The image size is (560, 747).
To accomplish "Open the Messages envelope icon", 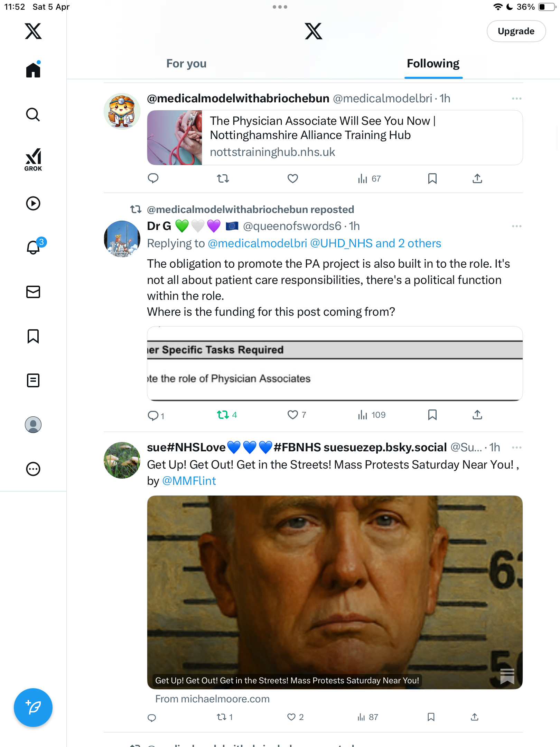I will pyautogui.click(x=33, y=292).
